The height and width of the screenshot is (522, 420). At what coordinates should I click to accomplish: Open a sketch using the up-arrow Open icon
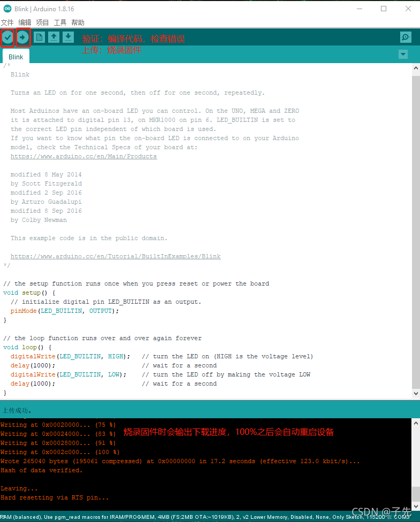[54, 37]
